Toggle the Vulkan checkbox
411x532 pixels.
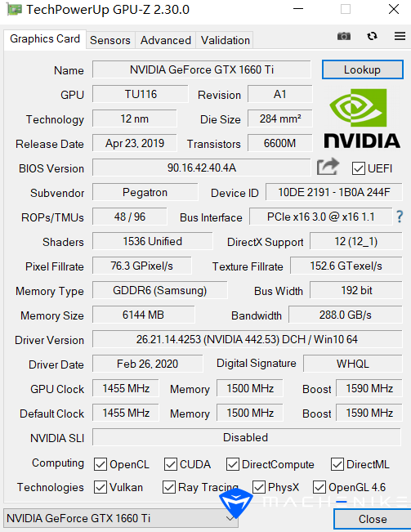pyautogui.click(x=101, y=487)
